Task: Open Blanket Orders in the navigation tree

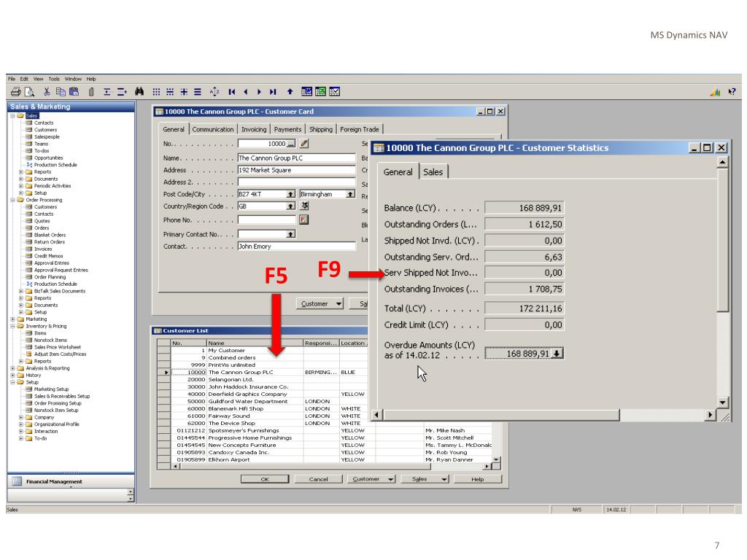Action: [50, 235]
